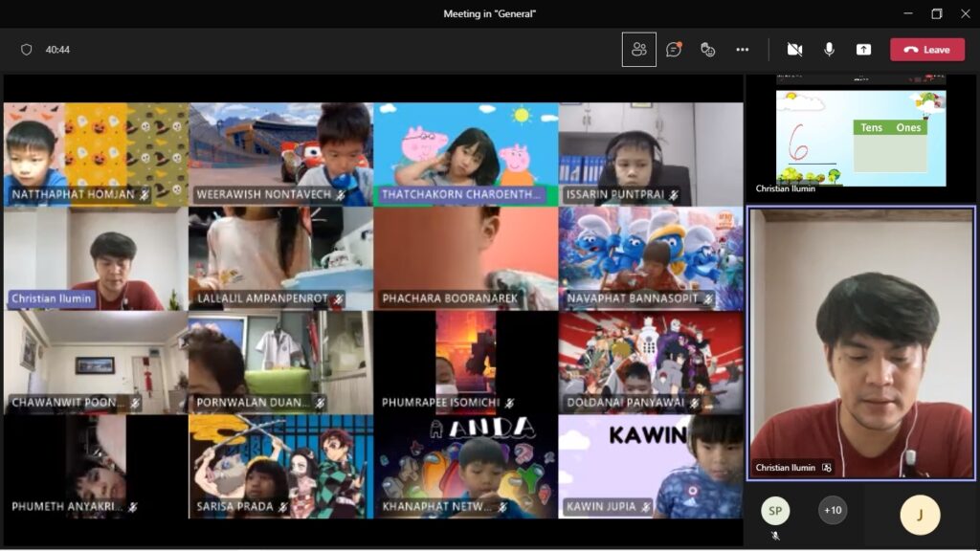
Task: Restore down the meeting window
Action: click(936, 13)
